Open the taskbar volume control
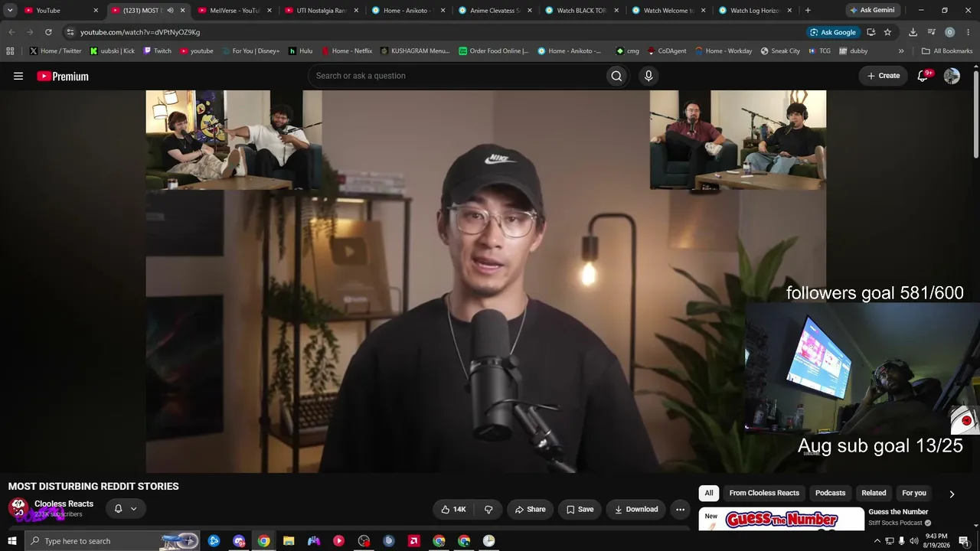The image size is (980, 551). pyautogui.click(x=913, y=541)
